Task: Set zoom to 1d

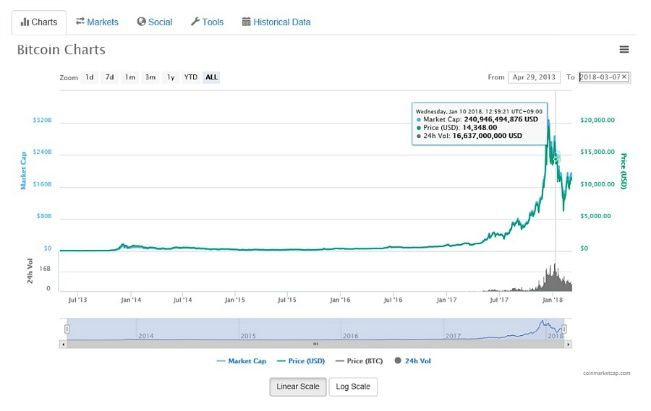Action: point(89,77)
